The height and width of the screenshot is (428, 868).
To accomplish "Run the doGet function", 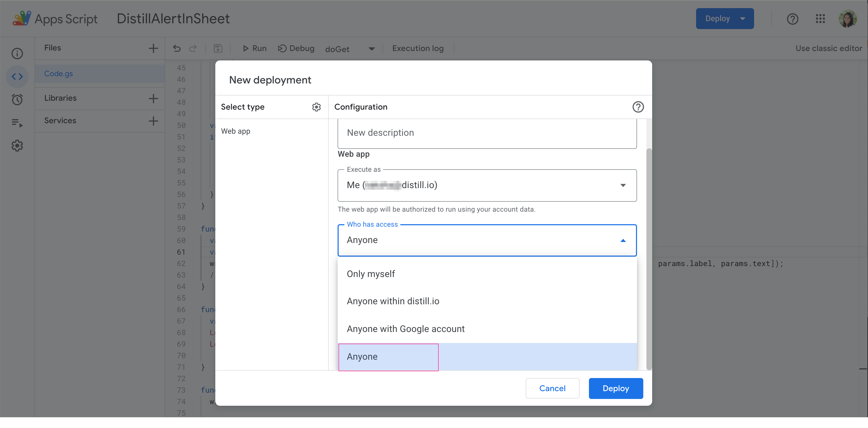I will [x=254, y=48].
